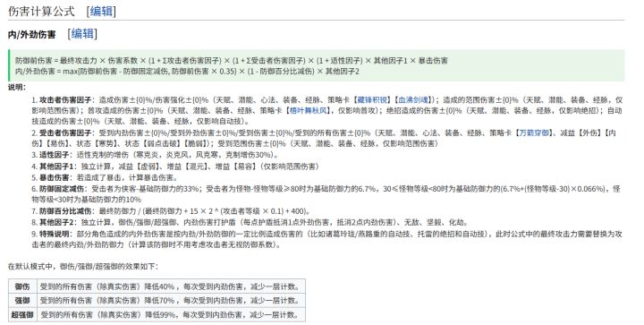Click the 内/外劲伤害 = max formula line
644x325 pixels.
(187, 71)
